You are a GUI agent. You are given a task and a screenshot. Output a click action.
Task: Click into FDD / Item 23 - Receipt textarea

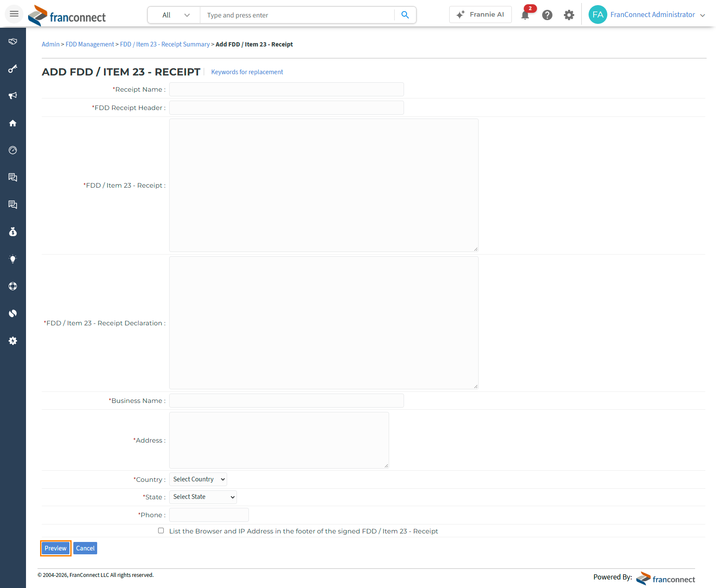pyautogui.click(x=324, y=185)
